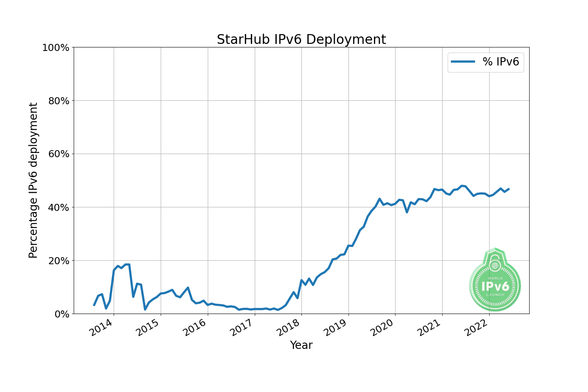
Task: Click the 80% y-axis tick label
Action: tap(58, 101)
